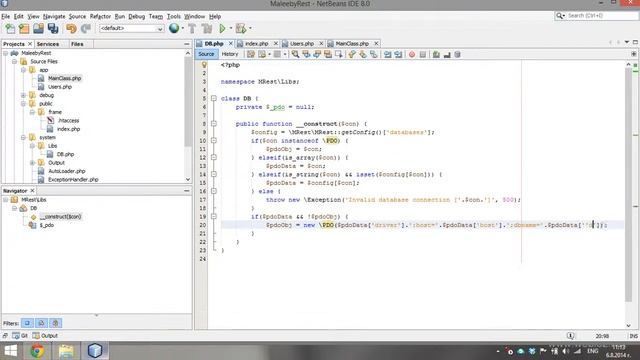Switch to the Files panel tab
Image resolution: width=640 pixels, height=360 pixels.
(x=77, y=44)
